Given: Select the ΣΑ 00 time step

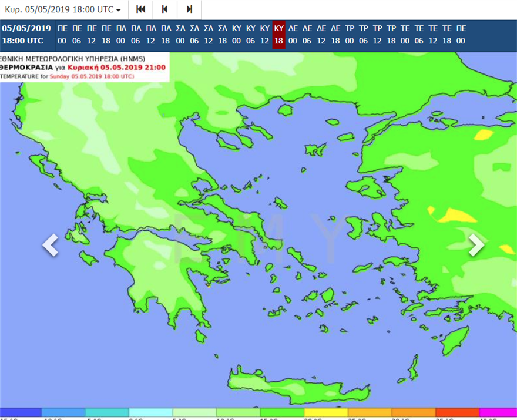Looking at the screenshot, I should [x=180, y=35].
